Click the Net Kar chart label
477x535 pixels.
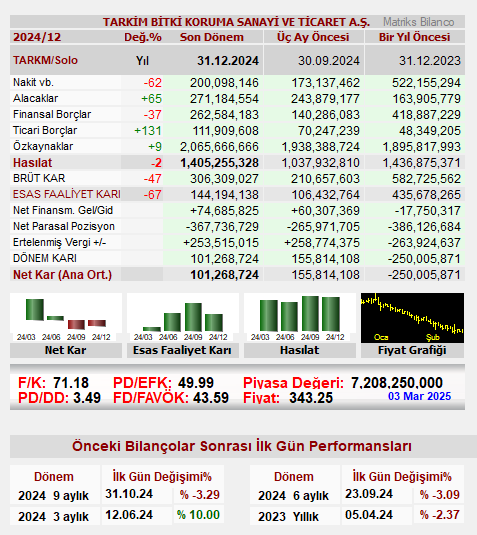click(66, 350)
